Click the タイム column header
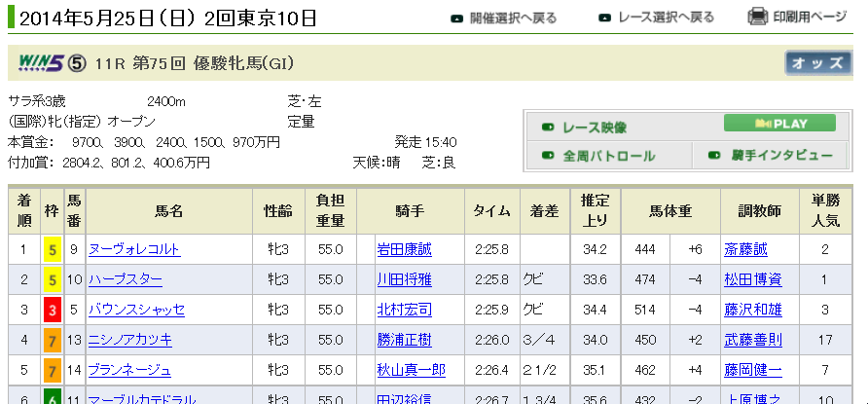The image size is (868, 404). point(491,211)
